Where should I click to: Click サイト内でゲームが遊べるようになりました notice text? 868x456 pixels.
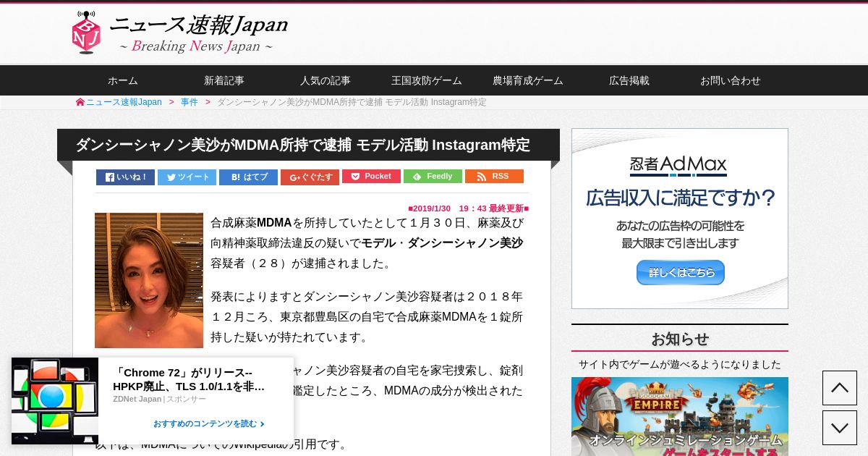pyautogui.click(x=680, y=365)
